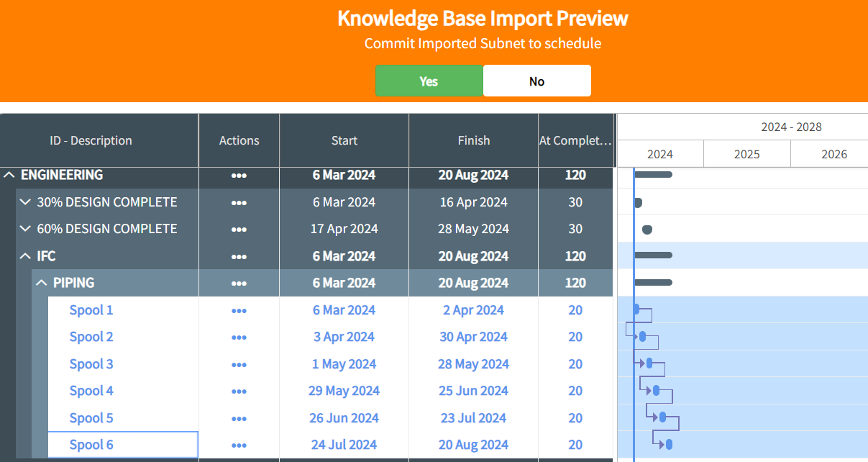Viewport: 868px width, 462px height.
Task: Click Yes to commit the imported subnet
Action: pyautogui.click(x=429, y=81)
